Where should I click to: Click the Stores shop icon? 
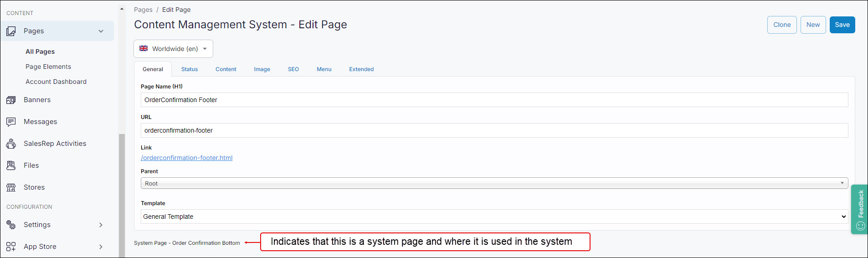click(11, 187)
